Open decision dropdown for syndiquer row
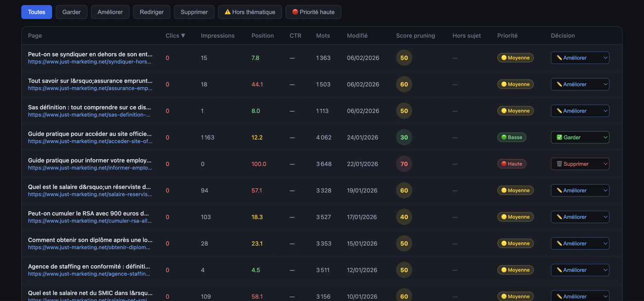The height and width of the screenshot is (301, 644). pos(580,58)
